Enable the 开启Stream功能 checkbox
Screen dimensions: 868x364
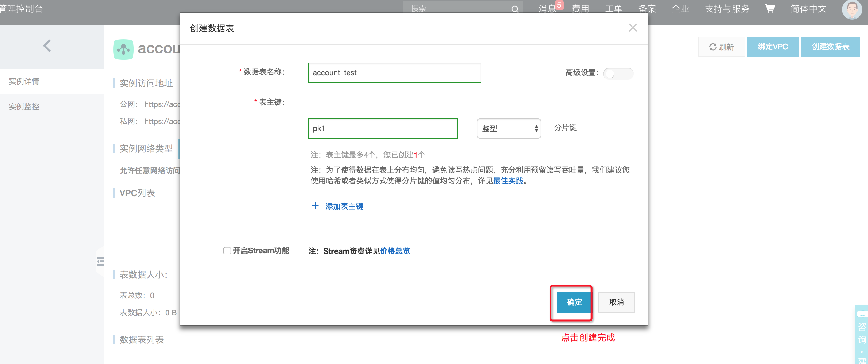[226, 251]
